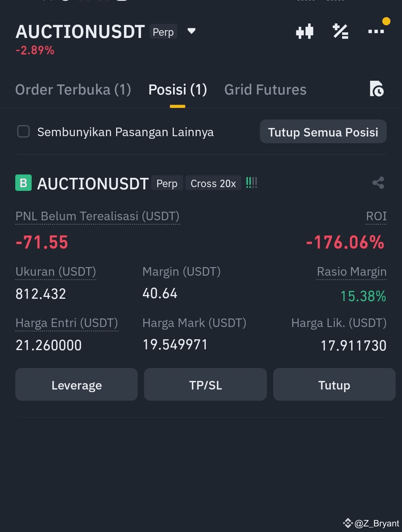Click Tutup Semua Posisi button
The width and height of the screenshot is (402, 532).
point(323,132)
